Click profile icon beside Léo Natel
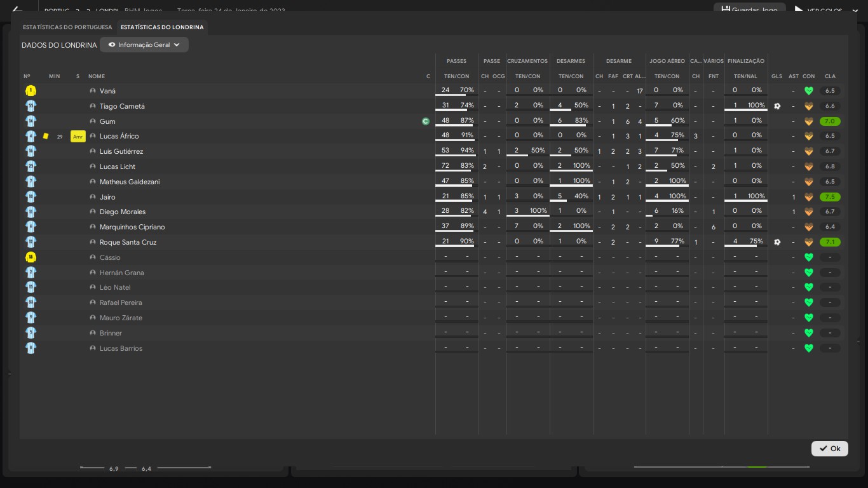Image resolution: width=868 pixels, height=488 pixels. (x=93, y=288)
